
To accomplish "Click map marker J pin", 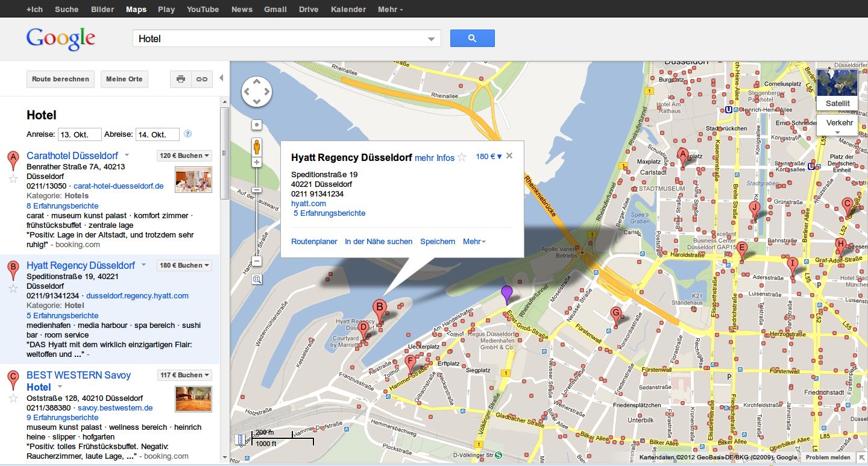I will 753,211.
